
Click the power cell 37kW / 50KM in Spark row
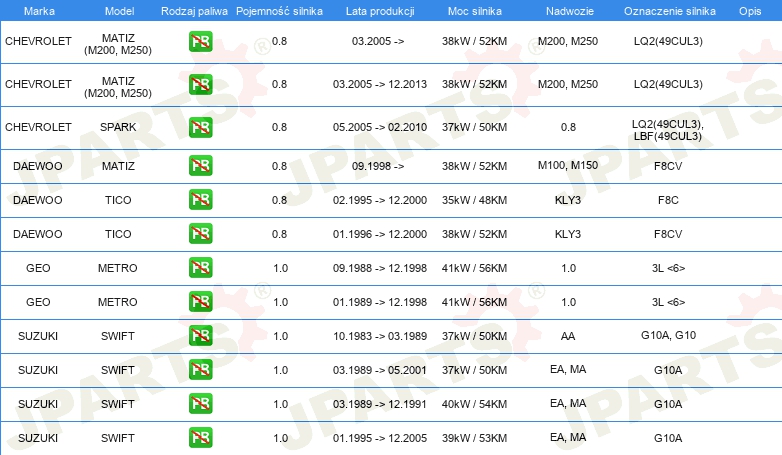click(474, 127)
